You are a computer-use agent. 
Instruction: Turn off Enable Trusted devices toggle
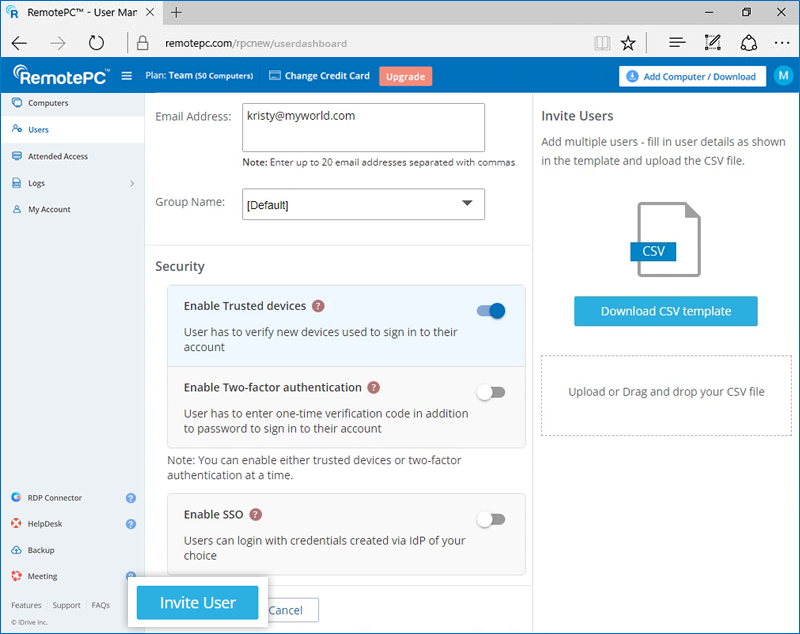[491, 311]
